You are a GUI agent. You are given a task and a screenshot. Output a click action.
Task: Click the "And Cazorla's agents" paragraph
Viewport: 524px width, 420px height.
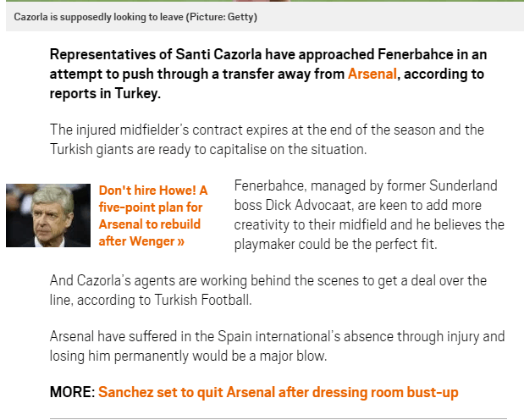[x=268, y=290]
